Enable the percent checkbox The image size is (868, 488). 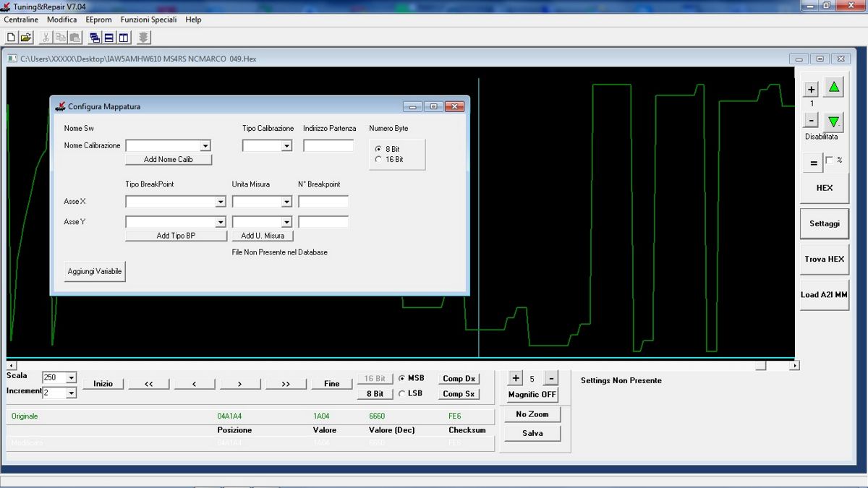829,160
